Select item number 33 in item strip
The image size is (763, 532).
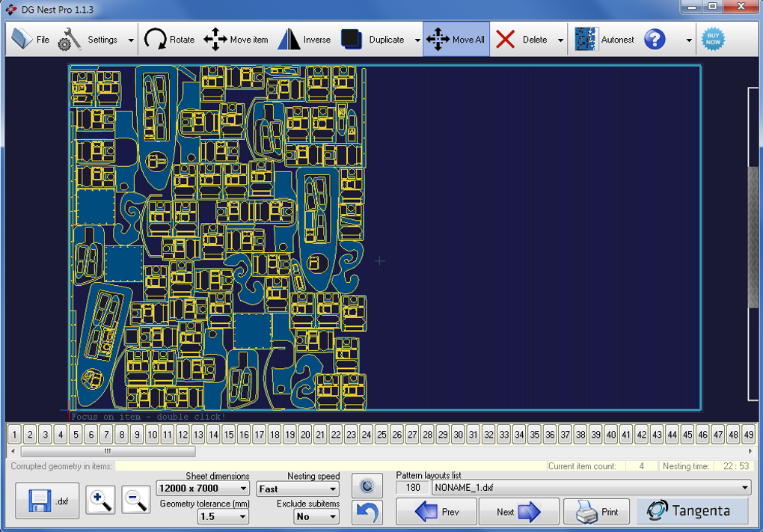click(x=504, y=434)
